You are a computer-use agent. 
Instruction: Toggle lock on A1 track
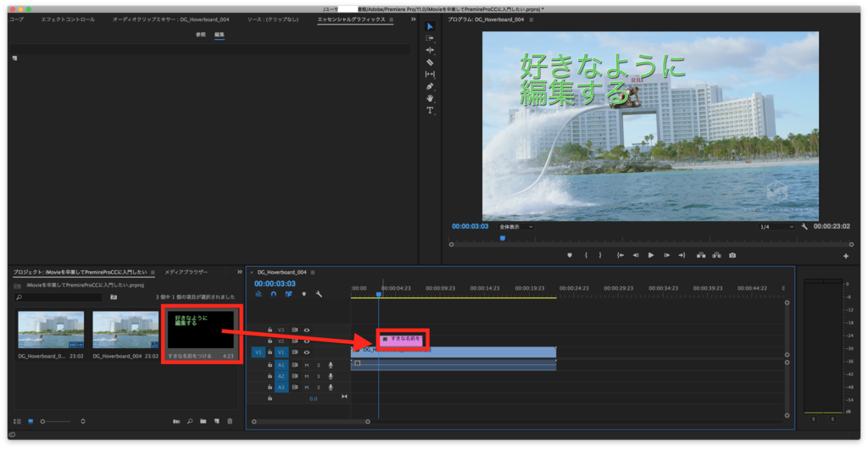point(270,365)
